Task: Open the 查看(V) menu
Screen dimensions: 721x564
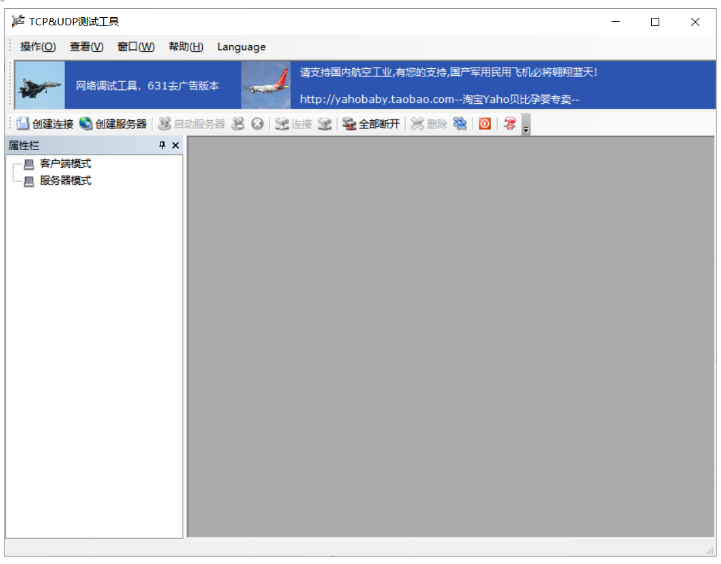Action: (x=86, y=47)
